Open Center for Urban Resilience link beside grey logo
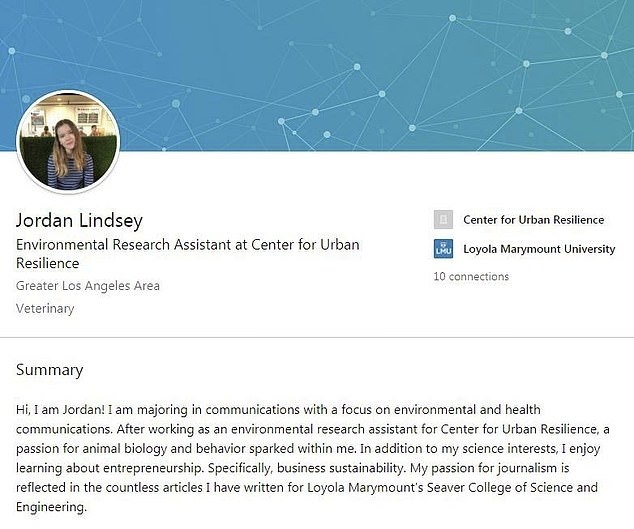The height and width of the screenshot is (529, 634). [x=533, y=220]
